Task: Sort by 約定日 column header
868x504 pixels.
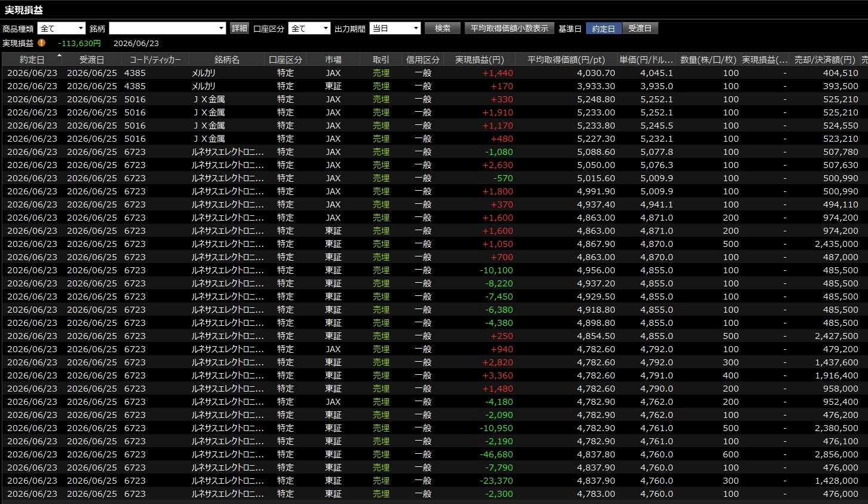Action: point(32,60)
